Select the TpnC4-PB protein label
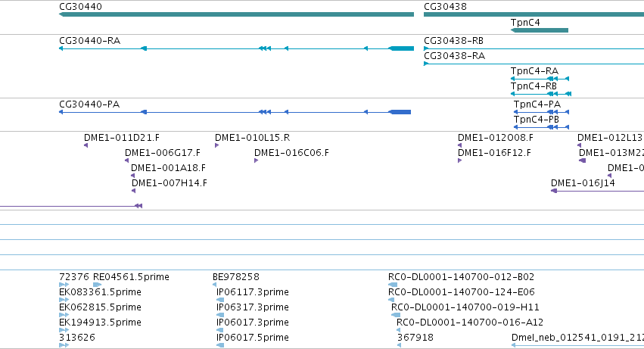This screenshot has height=349, width=644. point(537,120)
